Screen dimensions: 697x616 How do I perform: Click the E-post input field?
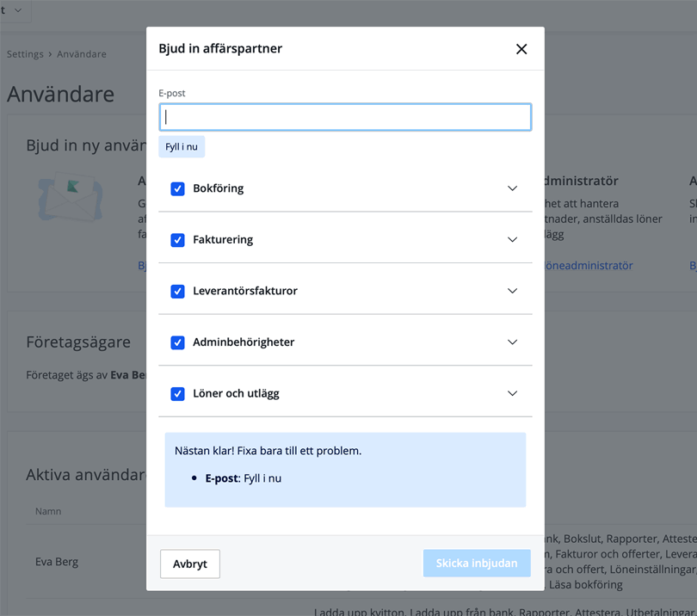pyautogui.click(x=345, y=117)
